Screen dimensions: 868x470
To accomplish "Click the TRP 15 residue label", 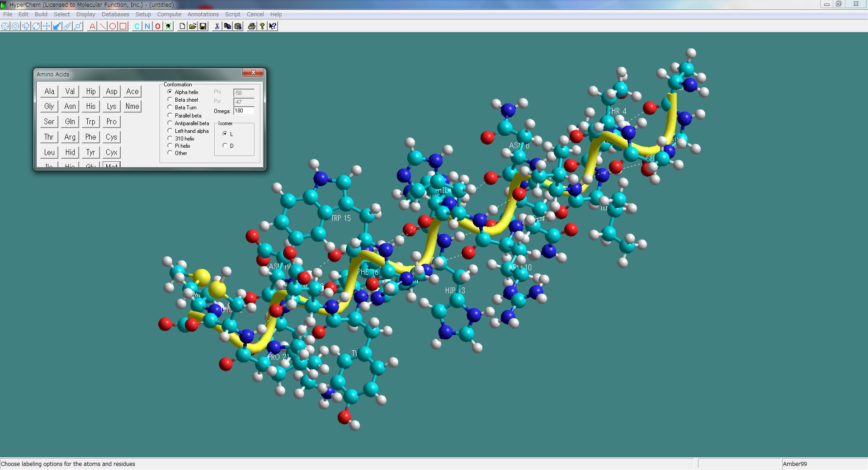I will (341, 218).
